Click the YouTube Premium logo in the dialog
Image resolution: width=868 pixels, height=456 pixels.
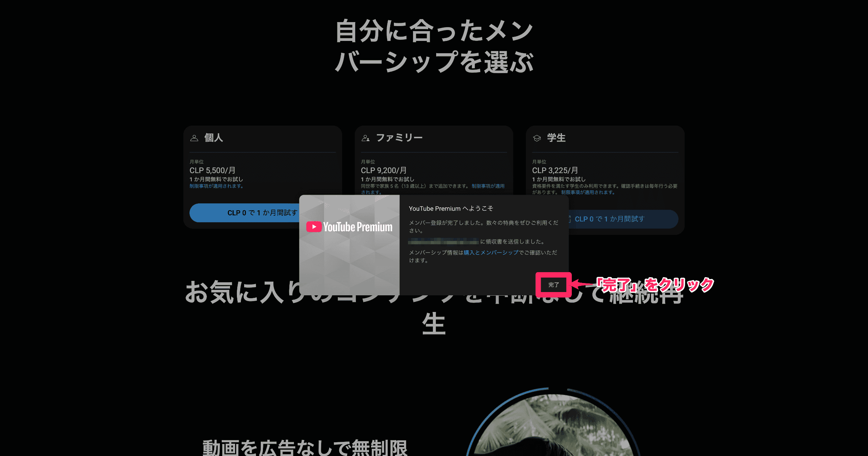[349, 227]
